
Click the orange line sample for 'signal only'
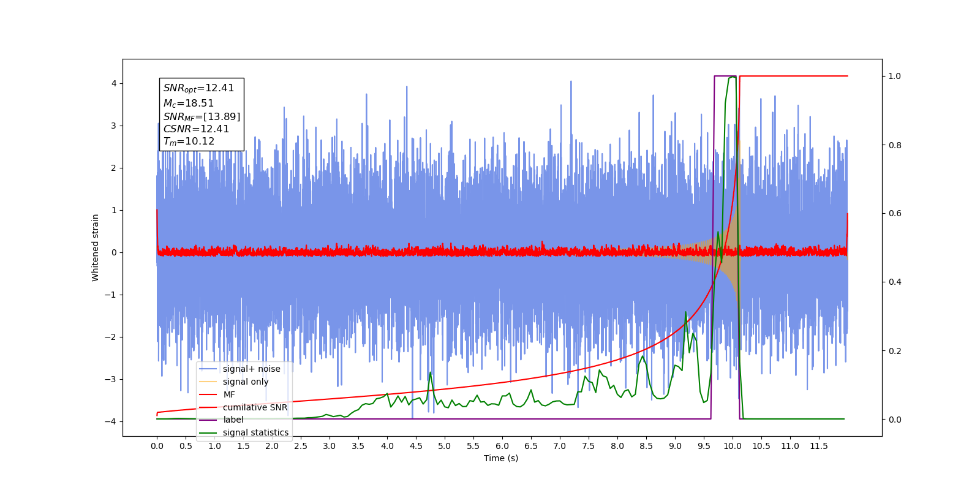click(x=208, y=382)
